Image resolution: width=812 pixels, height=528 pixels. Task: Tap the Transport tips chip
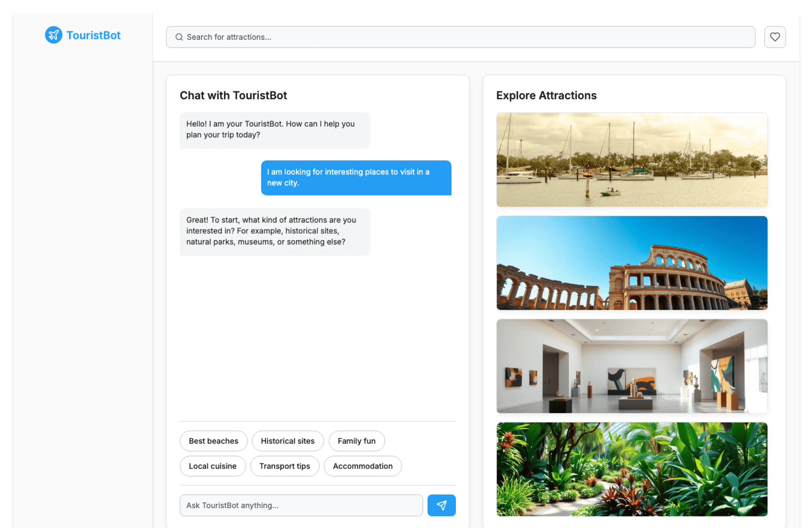click(x=285, y=466)
